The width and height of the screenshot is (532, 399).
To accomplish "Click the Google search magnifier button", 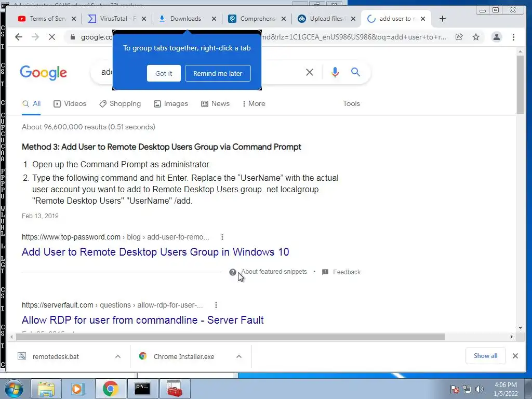I will [355, 72].
